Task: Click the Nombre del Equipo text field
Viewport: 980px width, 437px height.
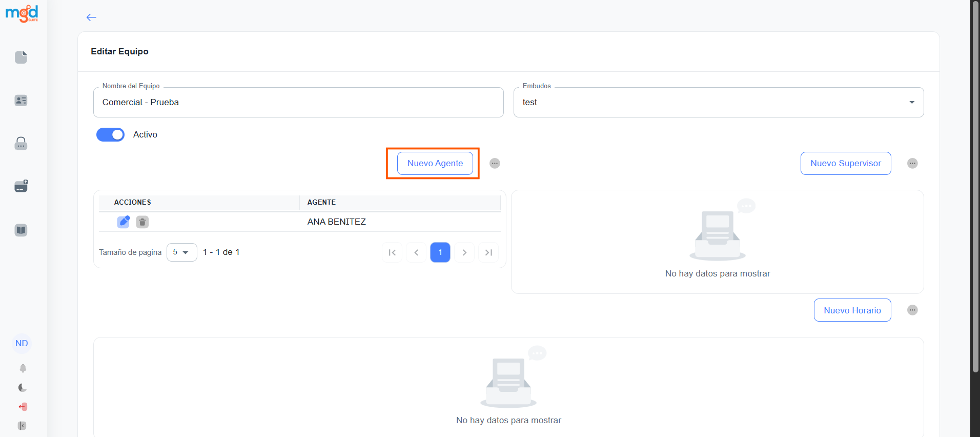Action: coord(298,102)
